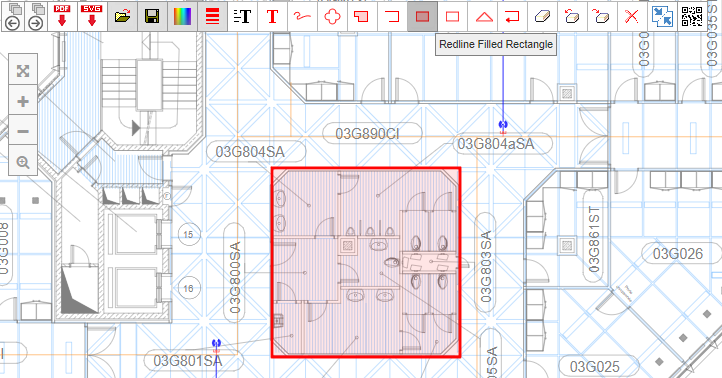The height and width of the screenshot is (378, 722).
Task: Click the zoom in plus button
Action: 23,101
